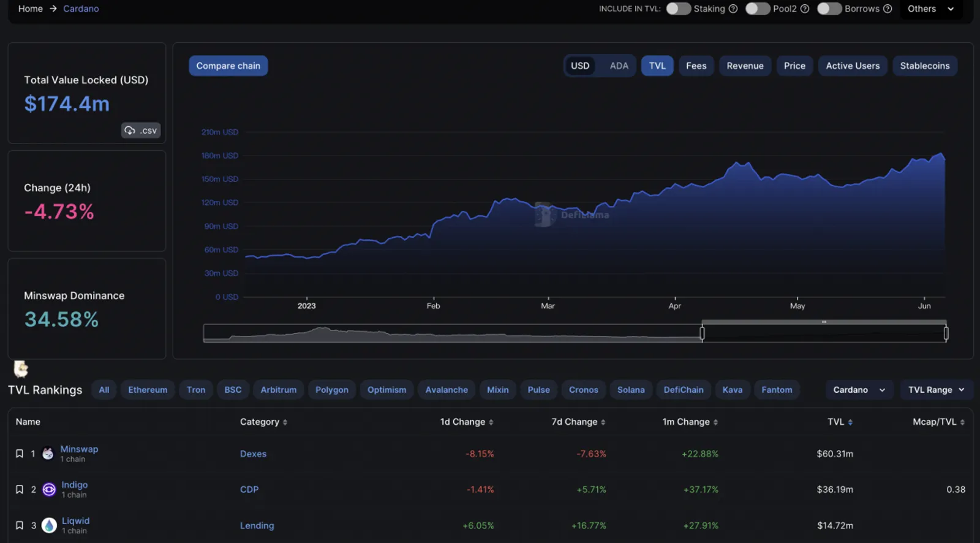Switch chart currency to USD
Image resolution: width=980 pixels, height=543 pixels.
pos(580,66)
